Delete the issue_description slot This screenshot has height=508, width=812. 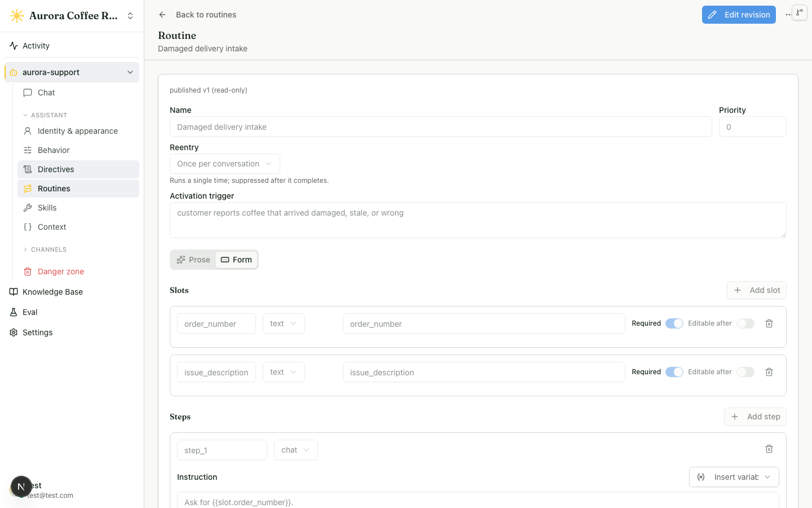[x=769, y=372]
